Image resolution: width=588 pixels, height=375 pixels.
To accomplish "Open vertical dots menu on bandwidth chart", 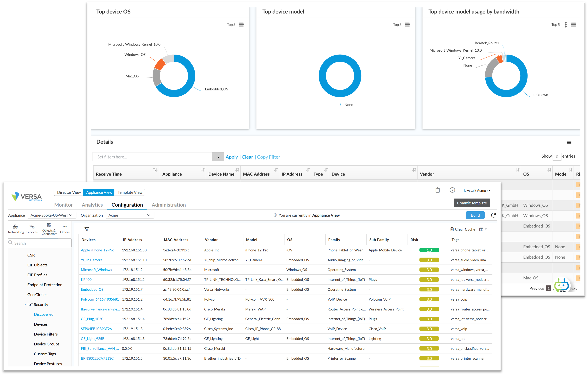I will [566, 25].
